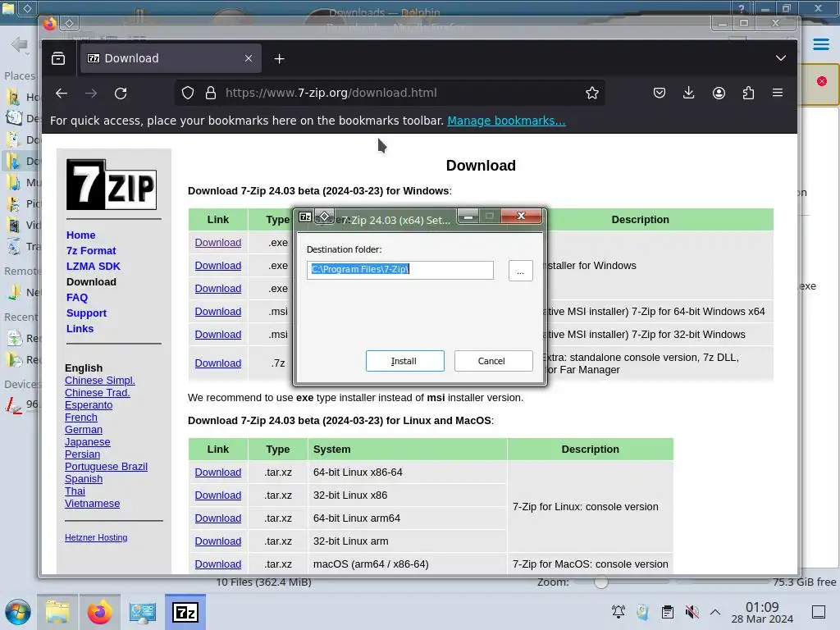Open the 7z Format sidebar link
Viewport: 840px width, 630px height.
point(91,251)
